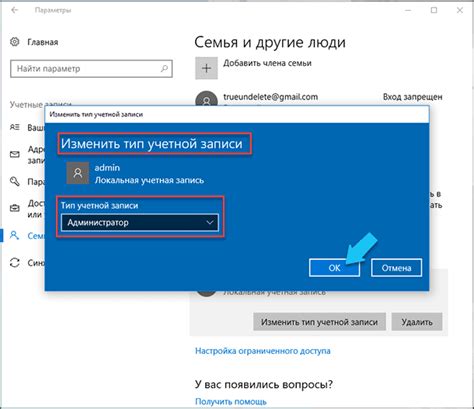Open Главная via the gear icon
Viewport: 474px width, 409px height.
coord(15,42)
